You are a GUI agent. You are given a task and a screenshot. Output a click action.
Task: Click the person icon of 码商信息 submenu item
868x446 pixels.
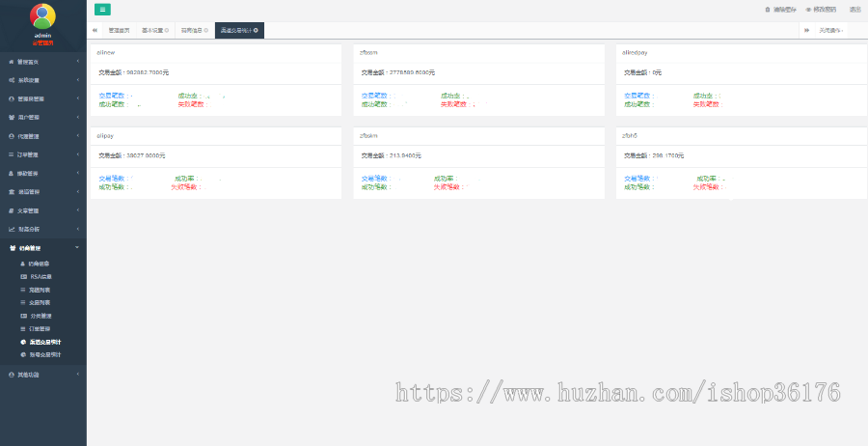[23, 264]
